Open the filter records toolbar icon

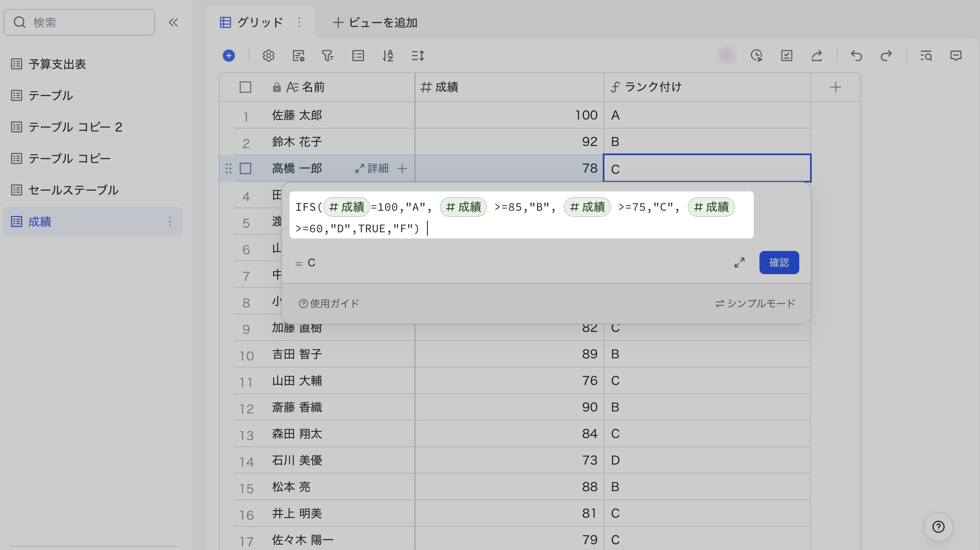click(328, 56)
